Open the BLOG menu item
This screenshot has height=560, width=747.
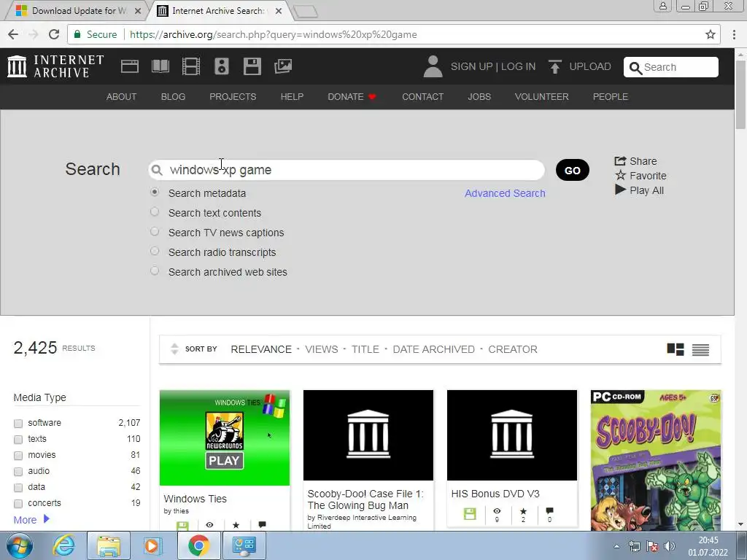(x=173, y=97)
